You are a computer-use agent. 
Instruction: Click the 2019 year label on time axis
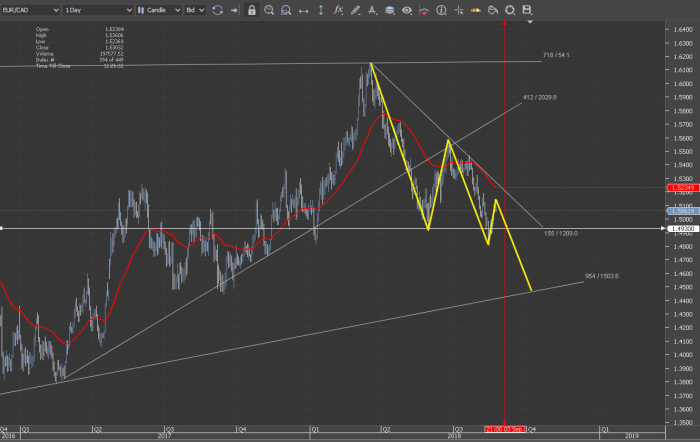click(632, 436)
